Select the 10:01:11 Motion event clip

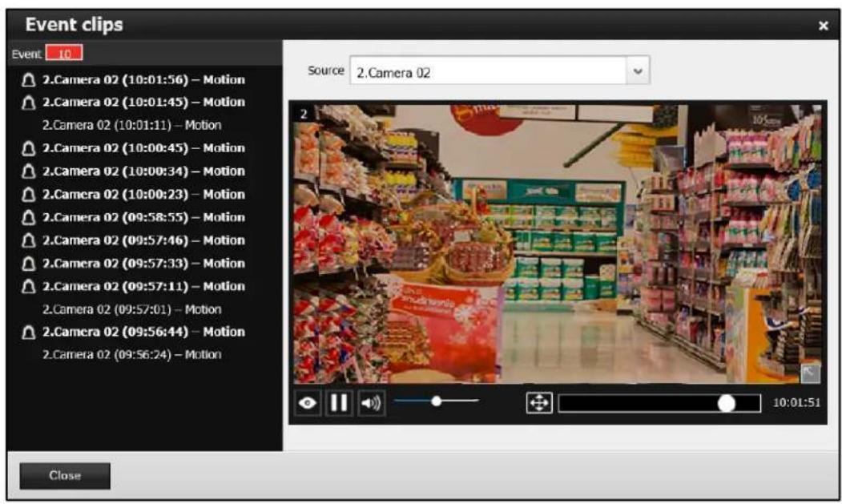click(131, 125)
